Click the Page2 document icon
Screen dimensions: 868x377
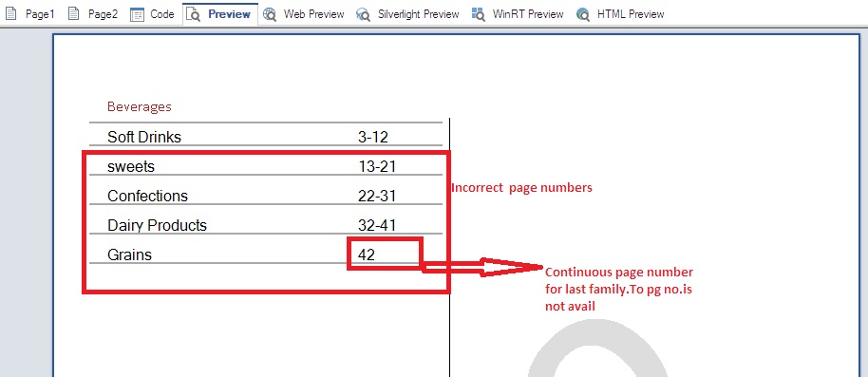(74, 14)
